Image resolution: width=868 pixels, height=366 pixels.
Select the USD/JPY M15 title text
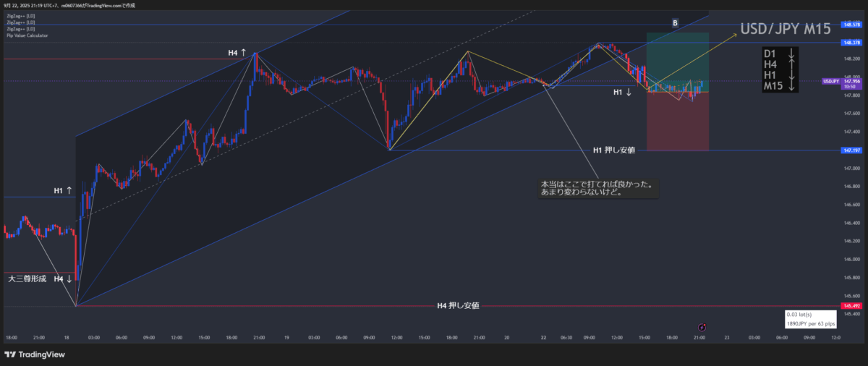click(785, 30)
